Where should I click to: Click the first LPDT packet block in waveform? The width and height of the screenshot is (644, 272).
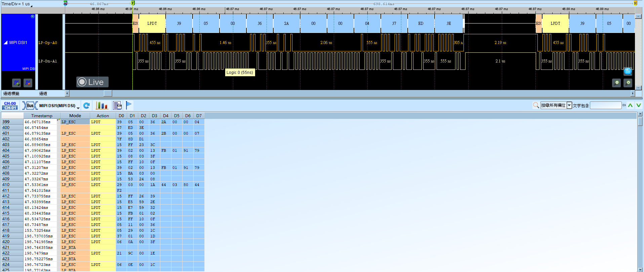tap(152, 24)
